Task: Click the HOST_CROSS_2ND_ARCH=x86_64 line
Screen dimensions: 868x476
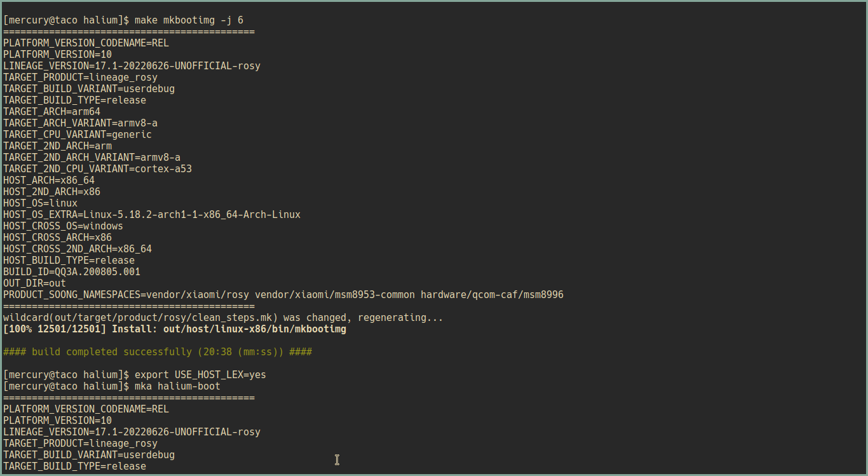Action: point(78,249)
